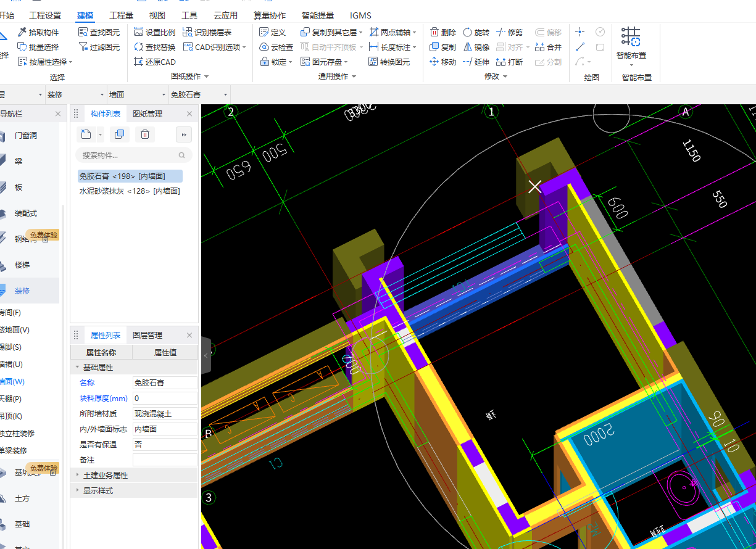
Task: Collapse 基础属性 section
Action: 78,367
